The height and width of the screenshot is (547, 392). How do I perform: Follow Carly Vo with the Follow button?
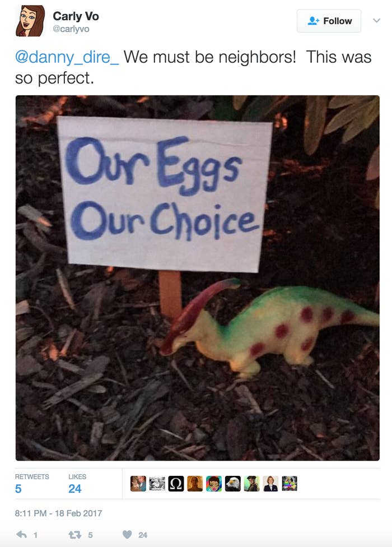[329, 21]
